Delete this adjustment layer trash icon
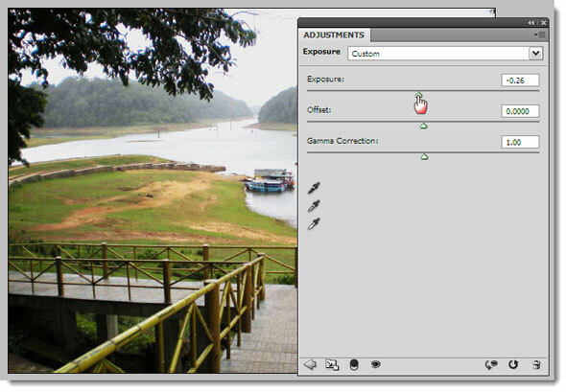 [x=537, y=364]
